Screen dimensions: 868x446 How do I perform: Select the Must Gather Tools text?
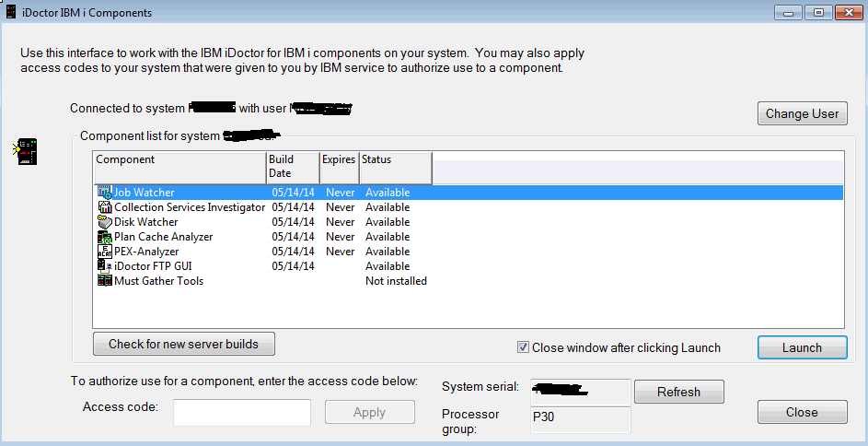click(x=159, y=281)
